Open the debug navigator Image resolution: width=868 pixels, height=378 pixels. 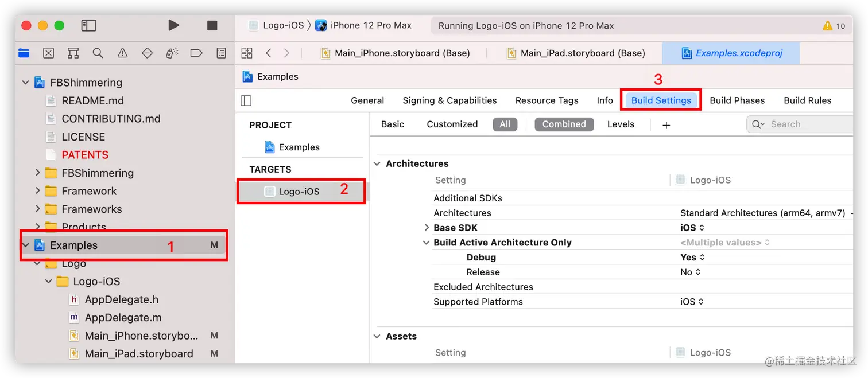pos(172,53)
